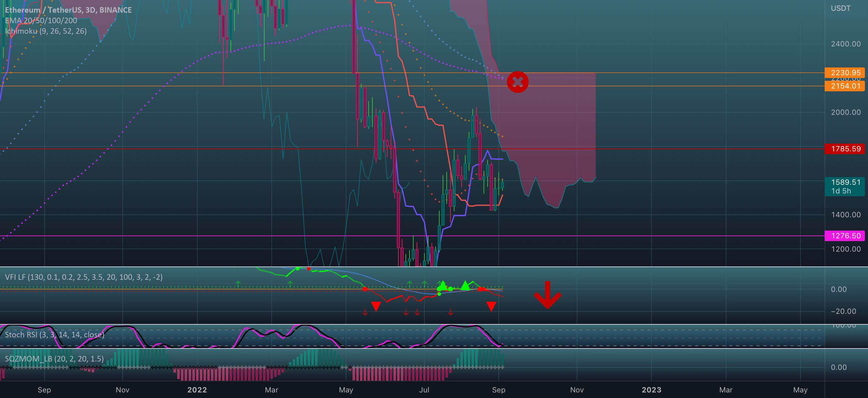
Task: Click the -20.00 VFI axis value
Action: [x=844, y=311]
